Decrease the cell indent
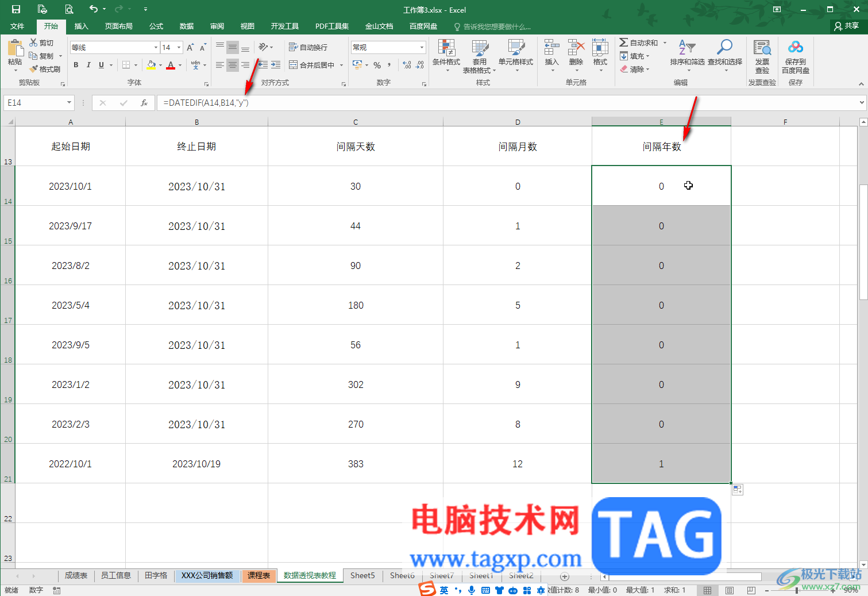868x596 pixels. [x=263, y=65]
